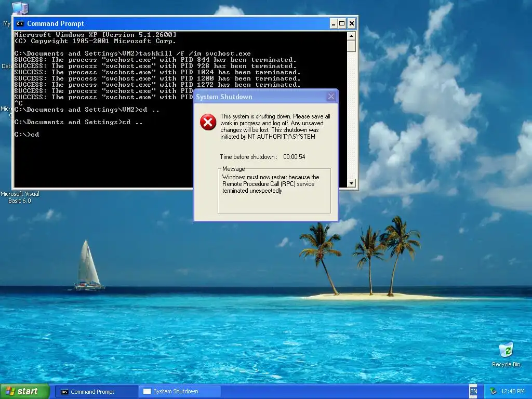Viewport: 532px width, 399px height.
Task: Click the 12:48 PM taskbar clock
Action: 513,391
